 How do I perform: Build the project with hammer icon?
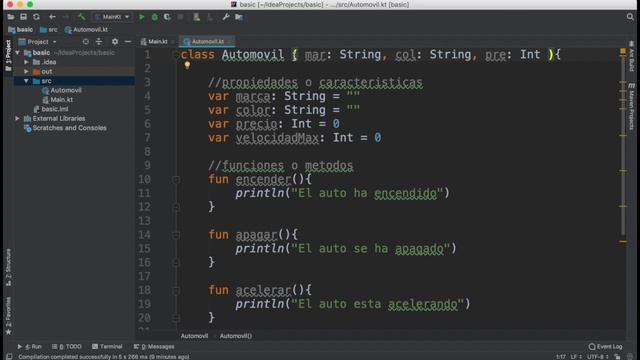coord(82,17)
